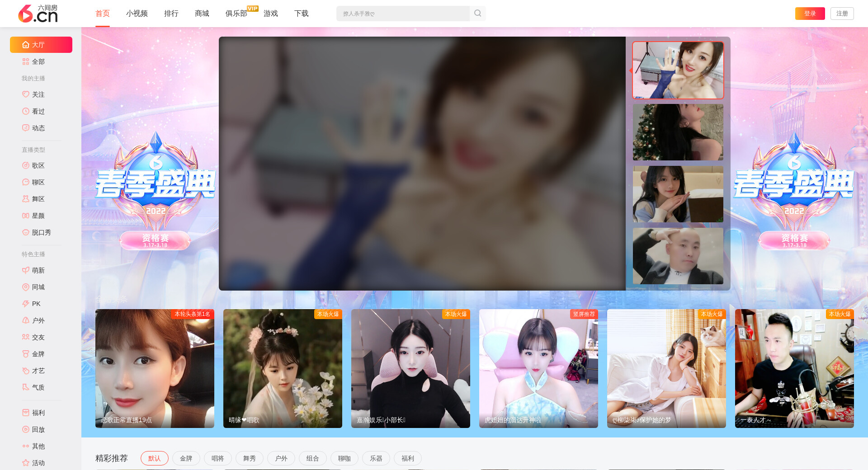The height and width of the screenshot is (470, 868).
Task: Focus the search input field
Action: point(403,14)
